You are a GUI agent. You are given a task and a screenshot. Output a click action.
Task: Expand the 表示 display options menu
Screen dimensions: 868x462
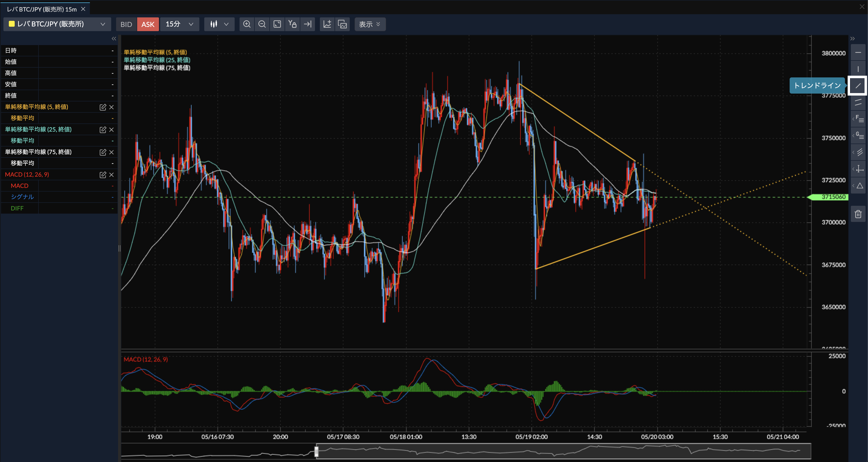pyautogui.click(x=370, y=24)
